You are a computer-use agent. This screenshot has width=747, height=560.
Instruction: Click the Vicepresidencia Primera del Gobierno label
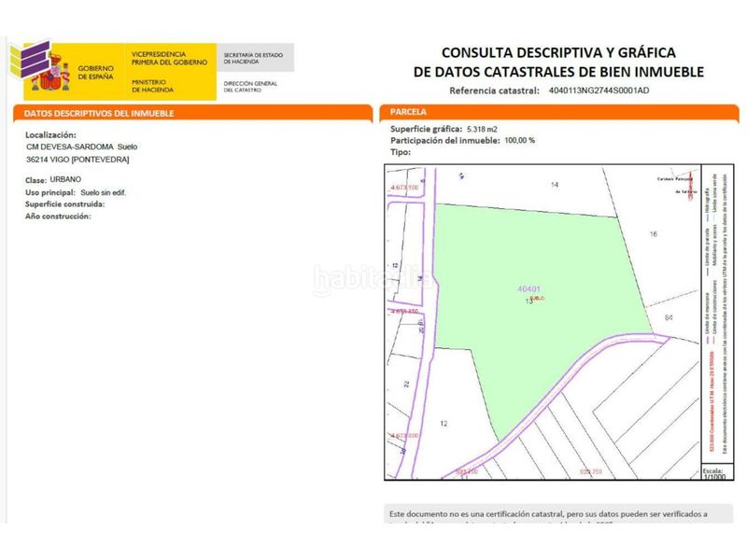[169, 58]
